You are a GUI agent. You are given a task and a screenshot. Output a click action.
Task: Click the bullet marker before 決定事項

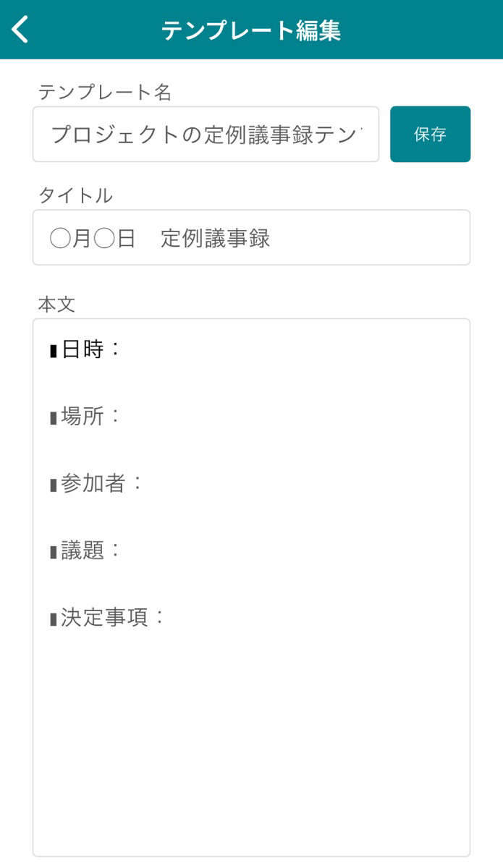point(54,619)
